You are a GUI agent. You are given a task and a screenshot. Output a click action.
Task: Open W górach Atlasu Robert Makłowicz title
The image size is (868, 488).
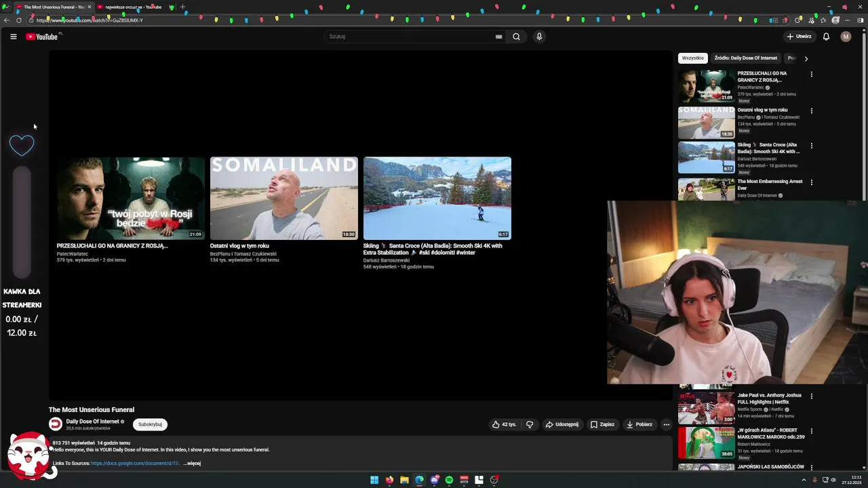771,434
